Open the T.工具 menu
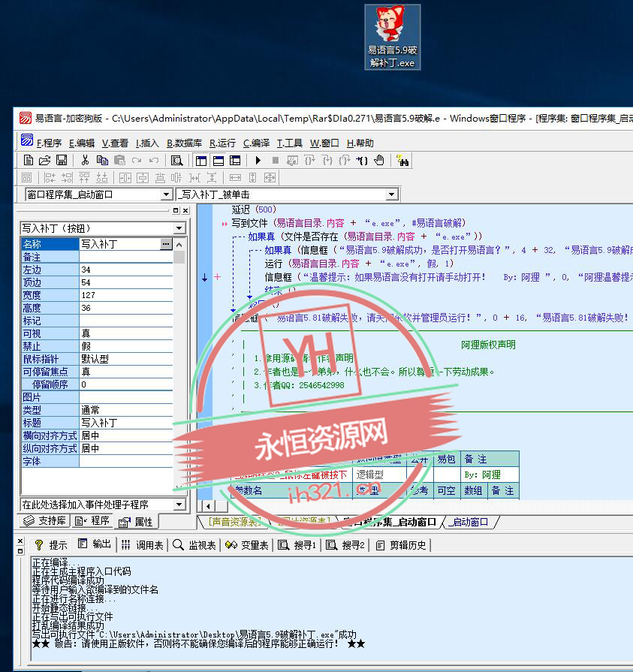 (x=290, y=143)
